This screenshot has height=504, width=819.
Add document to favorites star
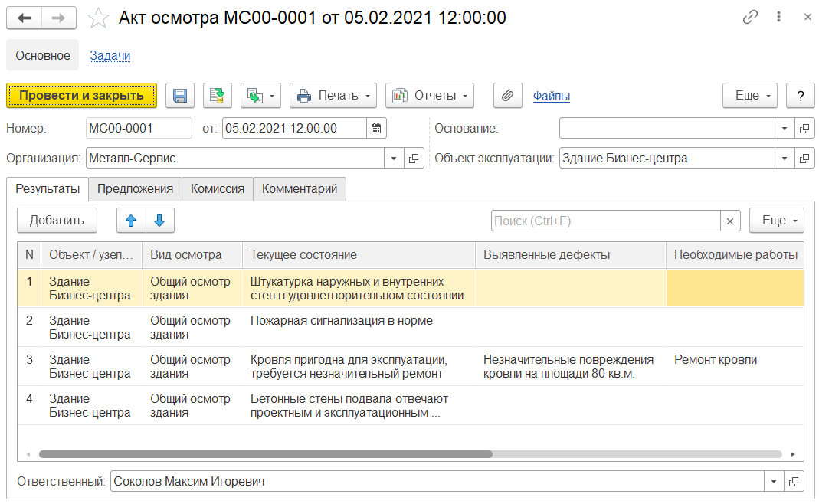tap(98, 18)
